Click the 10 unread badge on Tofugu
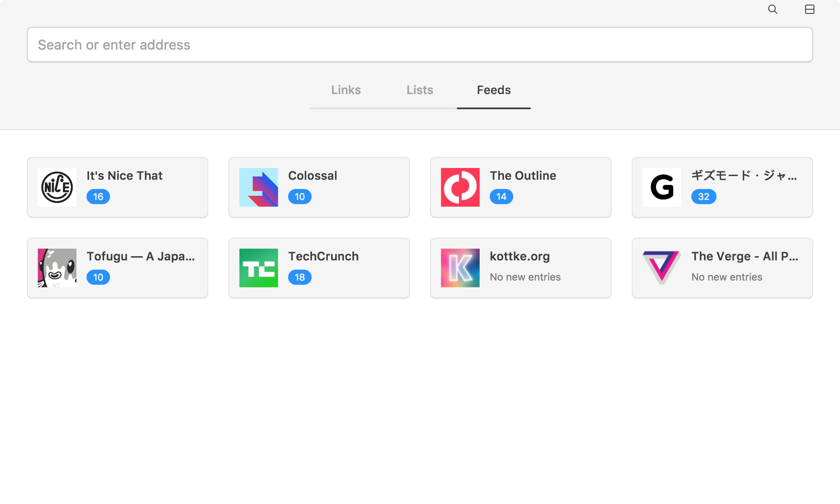 98,277
